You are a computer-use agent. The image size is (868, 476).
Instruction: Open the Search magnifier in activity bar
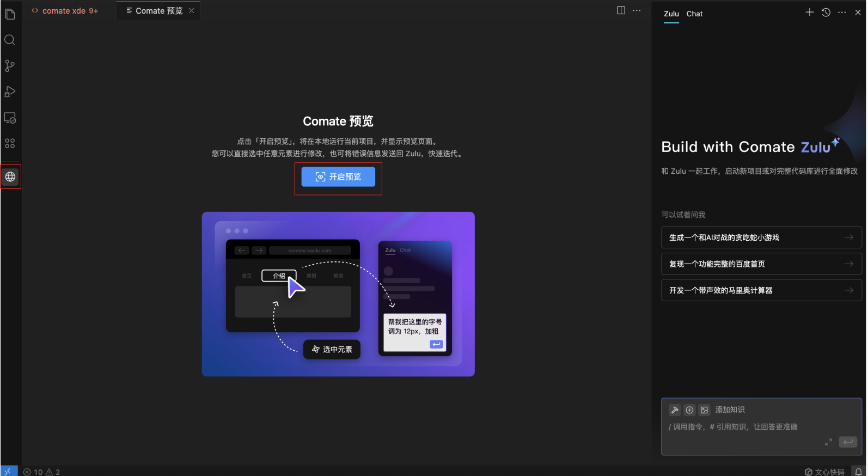[x=10, y=40]
